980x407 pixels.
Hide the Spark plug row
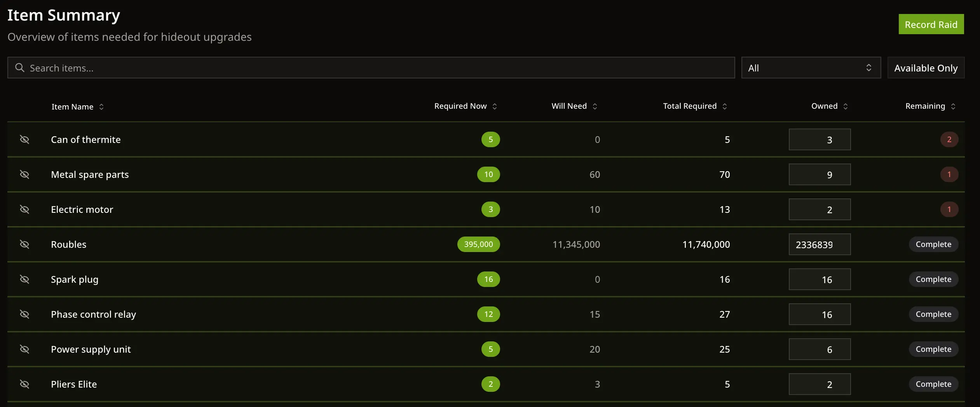(x=25, y=279)
